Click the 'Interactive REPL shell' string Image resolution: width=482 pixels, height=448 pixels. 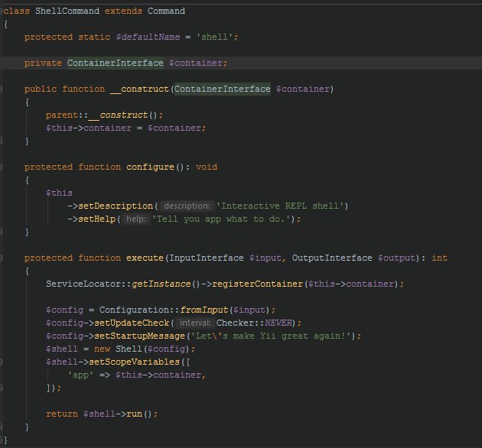tap(280, 206)
